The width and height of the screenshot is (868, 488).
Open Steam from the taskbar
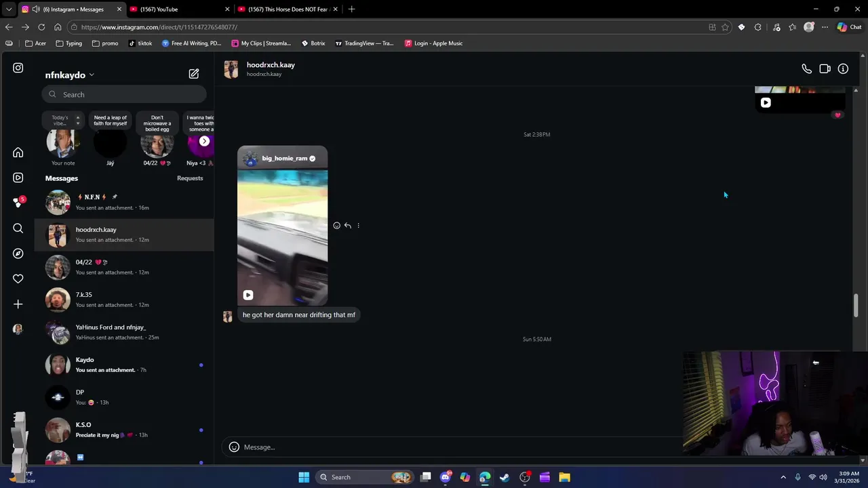[505, 477]
